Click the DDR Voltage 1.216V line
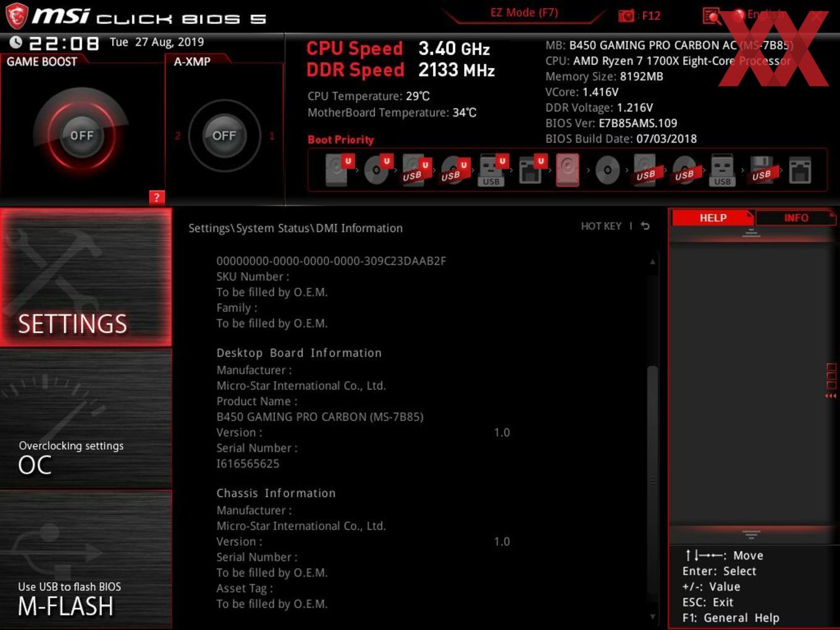This screenshot has width=840, height=630. [x=599, y=107]
